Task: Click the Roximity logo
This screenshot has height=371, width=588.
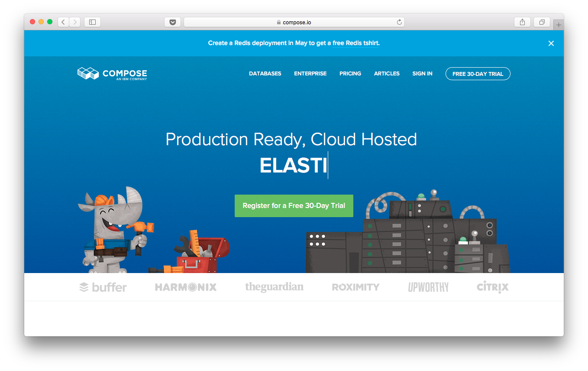Action: [355, 287]
